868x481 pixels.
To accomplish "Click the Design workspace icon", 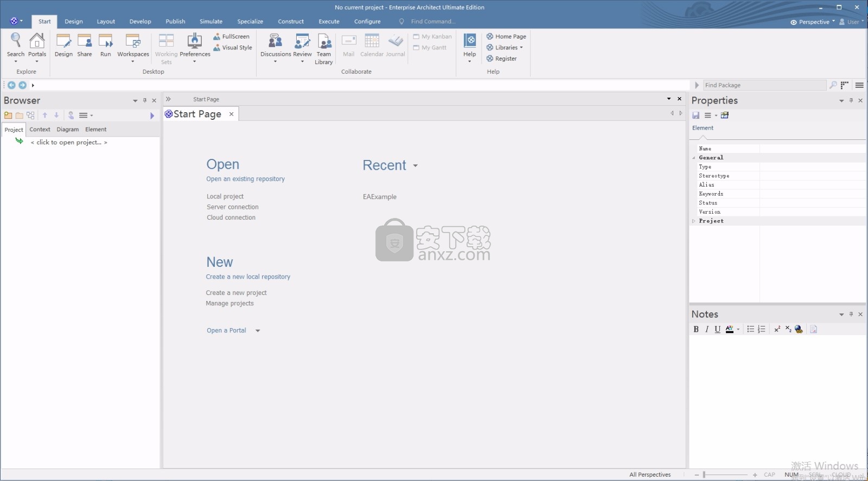I will pos(63,46).
